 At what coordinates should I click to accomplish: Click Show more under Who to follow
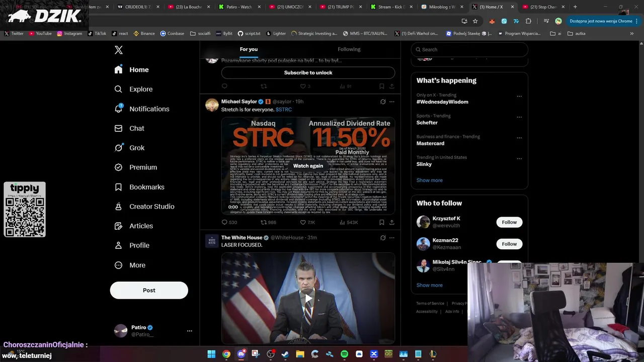(x=429, y=285)
